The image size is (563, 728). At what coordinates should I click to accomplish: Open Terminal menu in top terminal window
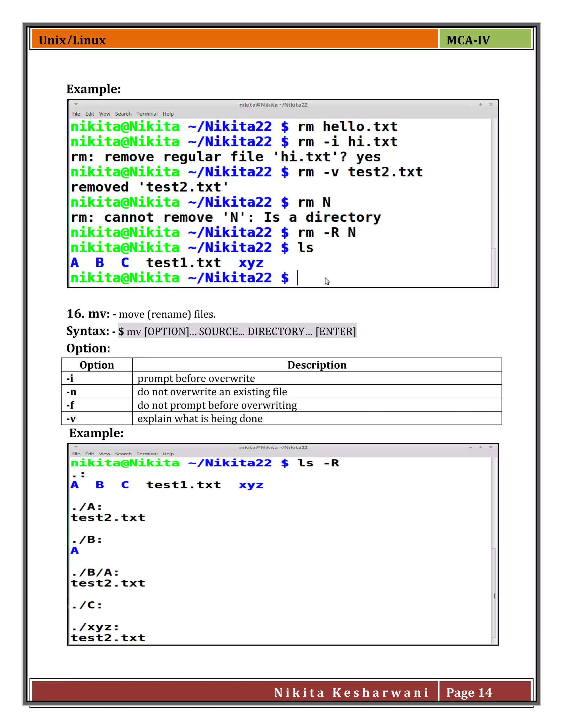[147, 114]
